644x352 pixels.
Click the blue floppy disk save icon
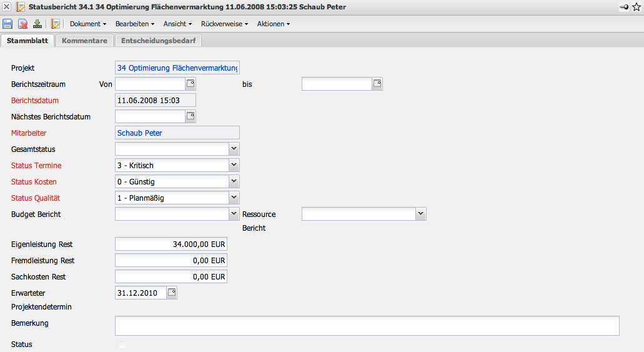(7, 24)
